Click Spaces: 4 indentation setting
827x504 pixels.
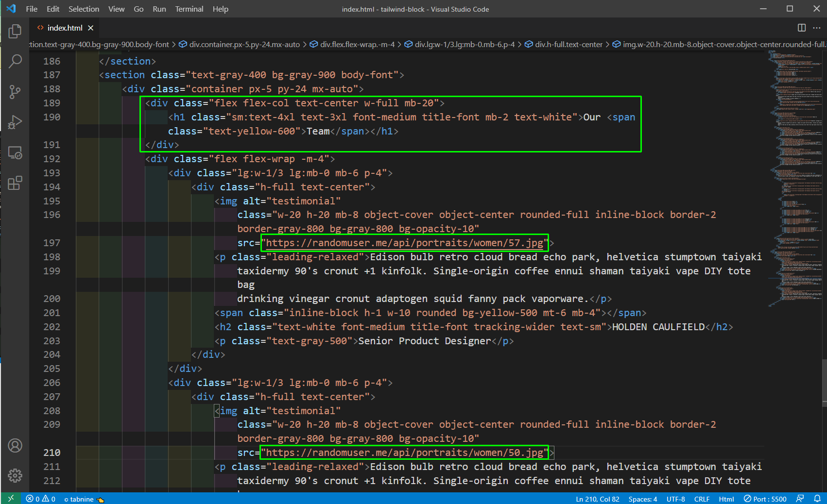click(x=642, y=499)
